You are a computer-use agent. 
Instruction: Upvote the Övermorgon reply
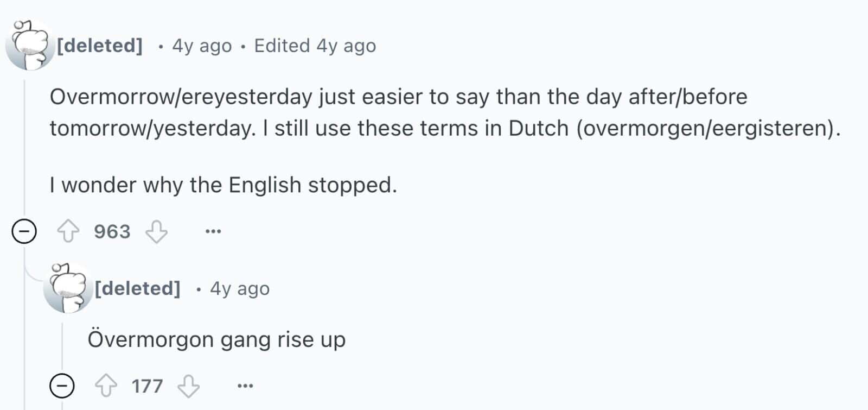[106, 386]
